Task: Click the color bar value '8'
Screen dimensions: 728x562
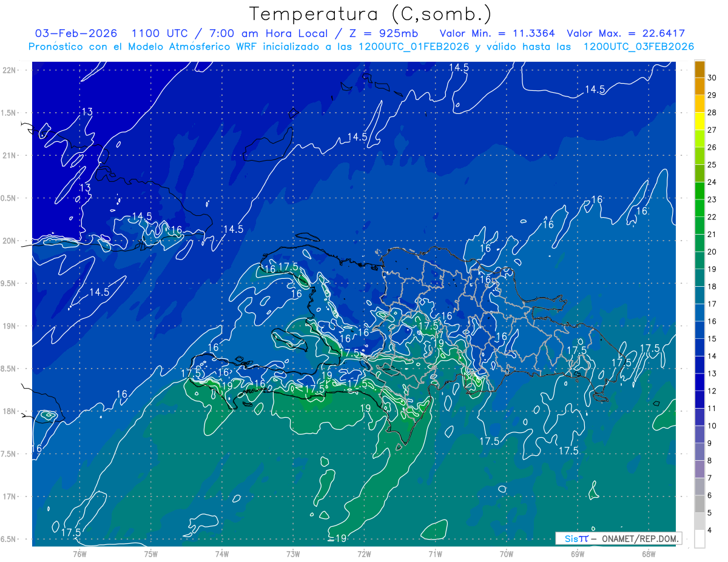Action: [710, 461]
